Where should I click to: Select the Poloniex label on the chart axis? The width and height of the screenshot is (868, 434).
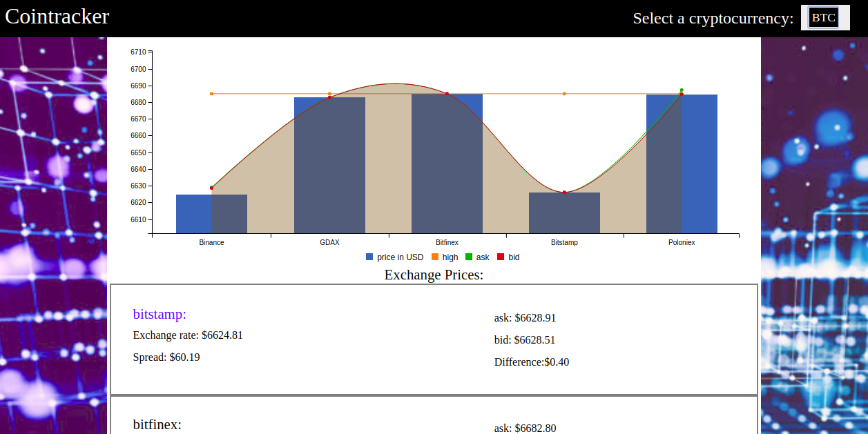tap(682, 242)
